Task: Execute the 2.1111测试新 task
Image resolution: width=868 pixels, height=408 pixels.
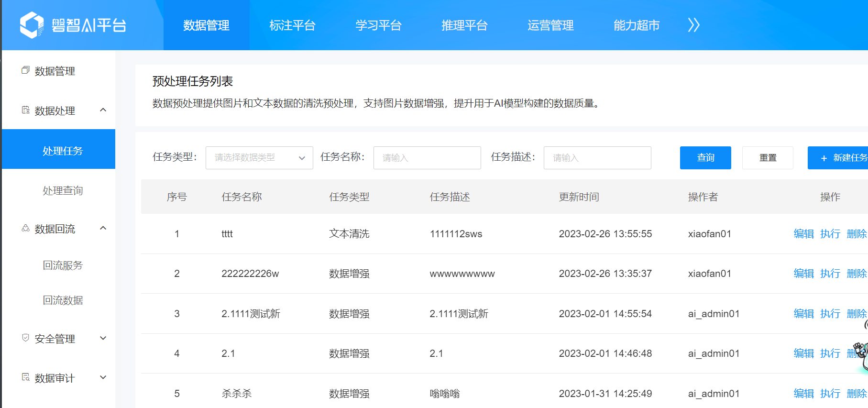Action: pyautogui.click(x=830, y=313)
